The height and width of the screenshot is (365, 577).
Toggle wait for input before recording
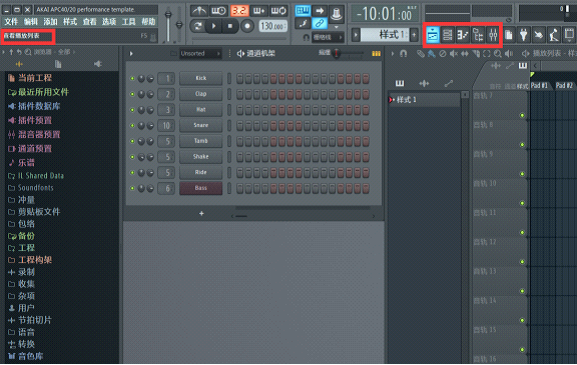219,11
